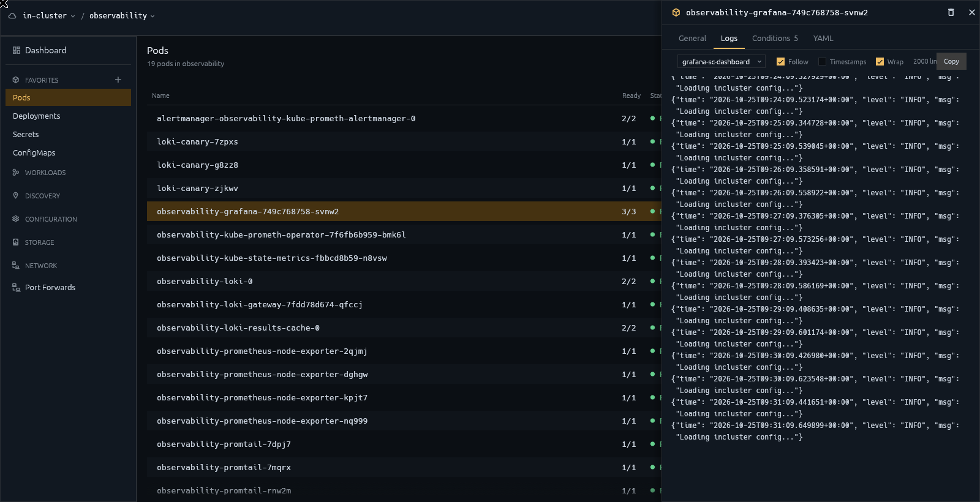Copy the logs with Copy button

pyautogui.click(x=951, y=61)
